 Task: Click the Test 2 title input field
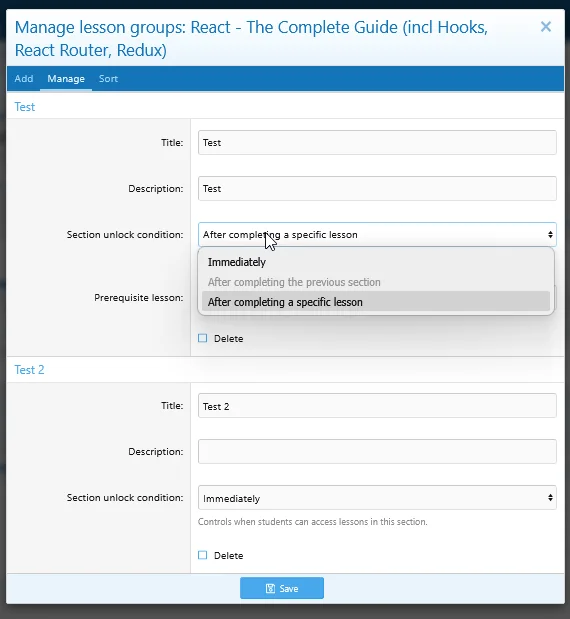coord(377,406)
